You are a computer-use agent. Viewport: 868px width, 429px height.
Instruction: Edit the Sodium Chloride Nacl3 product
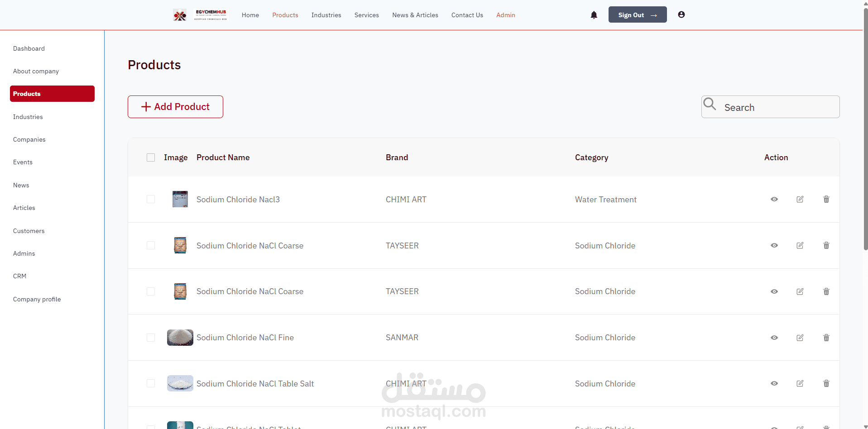800,199
